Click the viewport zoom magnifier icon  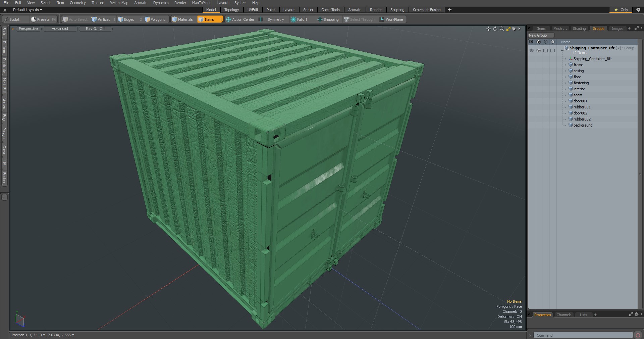pos(502,29)
